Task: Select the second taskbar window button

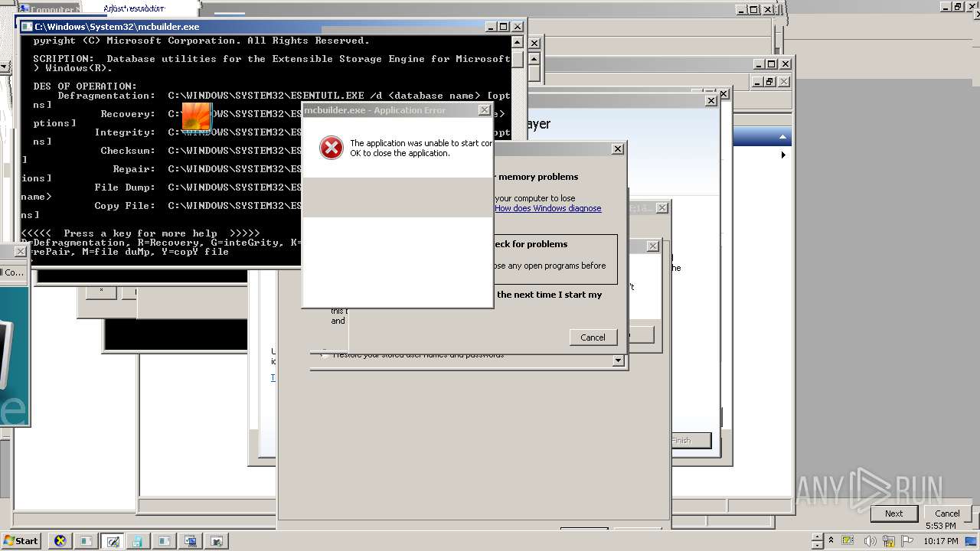Action: [86, 540]
